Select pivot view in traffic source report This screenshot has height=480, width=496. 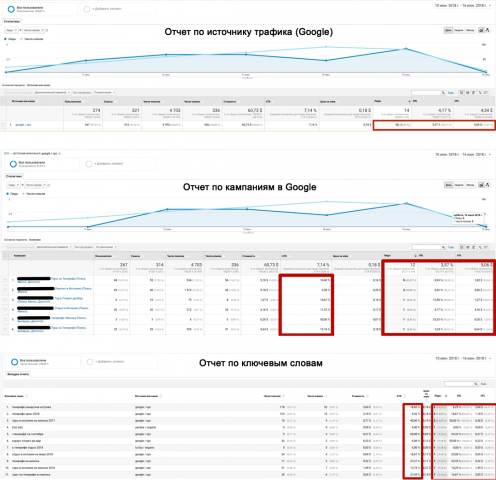tap(486, 93)
